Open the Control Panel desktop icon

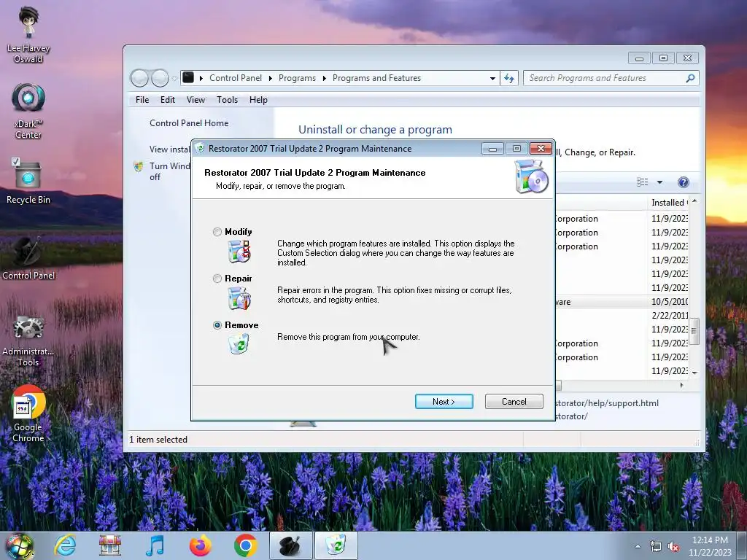pos(28,258)
